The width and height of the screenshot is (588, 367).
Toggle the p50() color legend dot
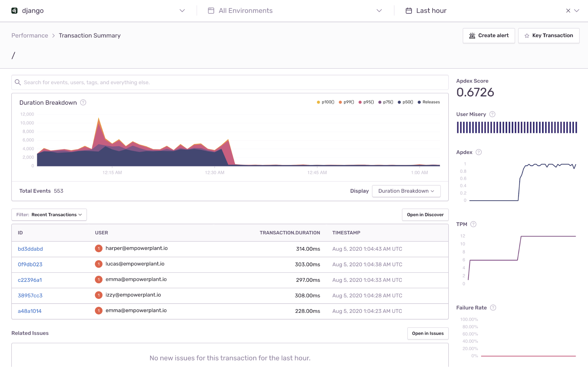[x=399, y=102]
